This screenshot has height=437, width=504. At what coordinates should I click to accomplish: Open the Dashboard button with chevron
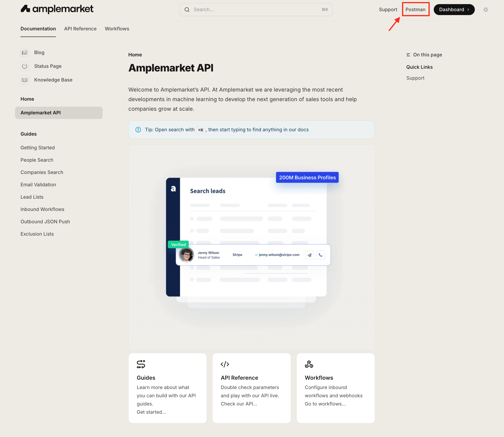pyautogui.click(x=454, y=10)
